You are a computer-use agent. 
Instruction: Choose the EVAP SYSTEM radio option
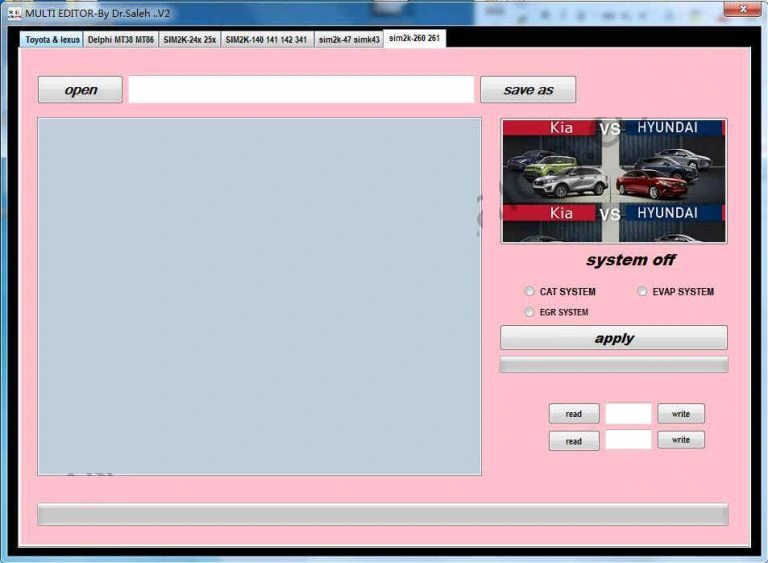click(643, 292)
